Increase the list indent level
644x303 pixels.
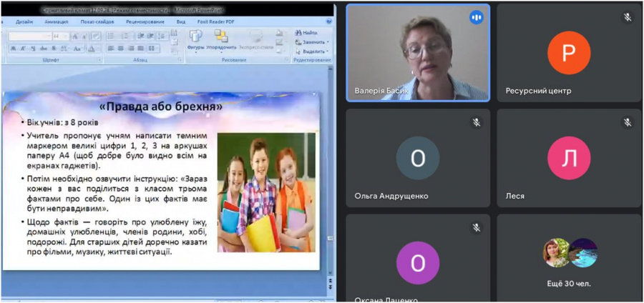click(x=151, y=36)
